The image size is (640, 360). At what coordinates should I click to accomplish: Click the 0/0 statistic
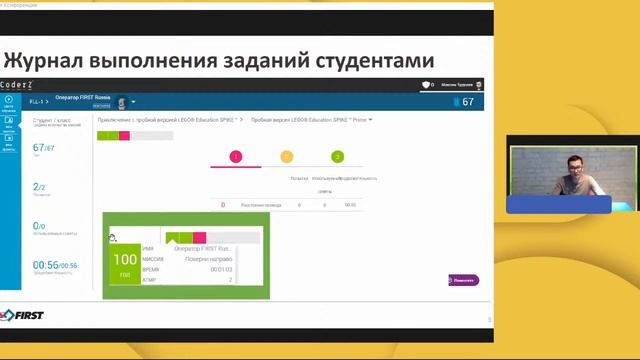point(39,226)
